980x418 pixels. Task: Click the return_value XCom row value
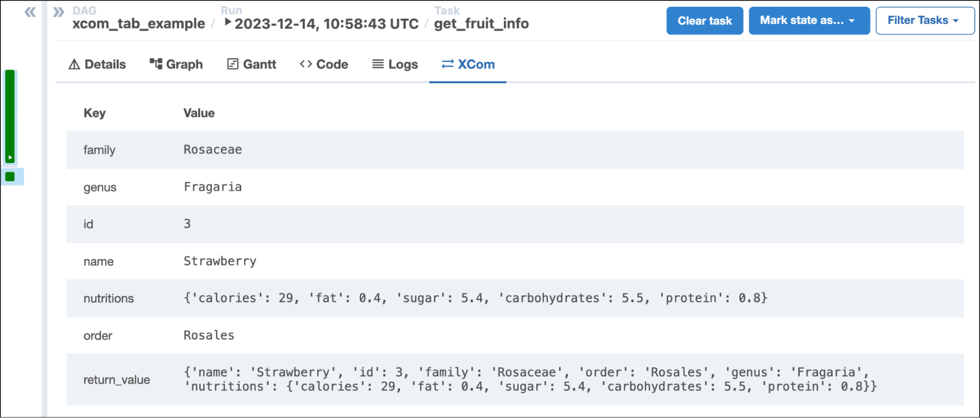coord(529,379)
